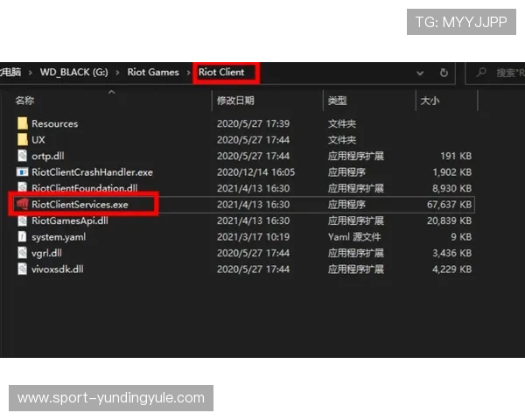Select the RiotGamesApi.dll file row
The height and width of the screenshot is (420, 525).
[x=70, y=220]
